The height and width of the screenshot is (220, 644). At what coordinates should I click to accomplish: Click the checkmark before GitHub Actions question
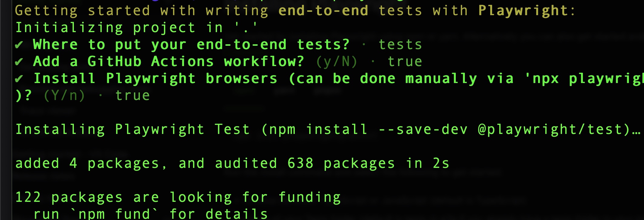(19, 62)
